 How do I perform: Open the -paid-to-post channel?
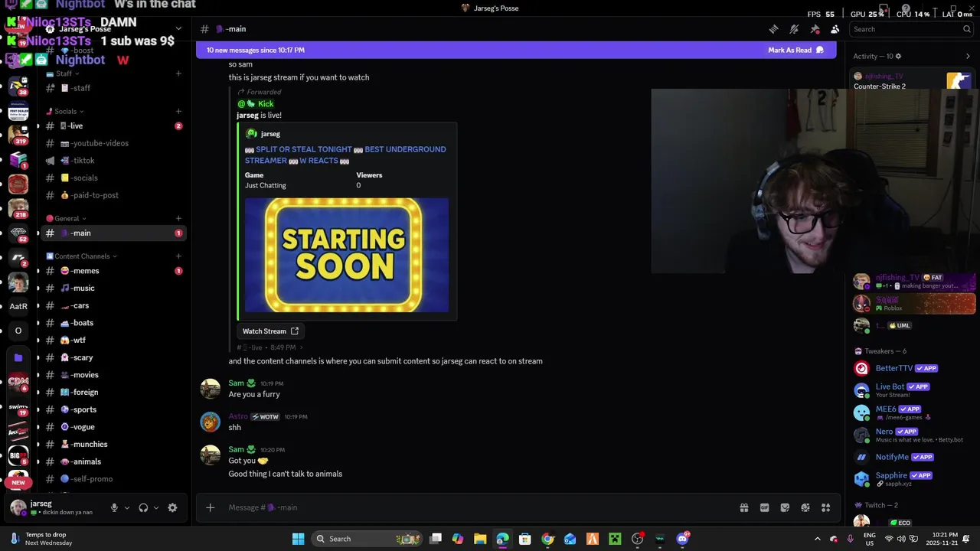point(113,195)
